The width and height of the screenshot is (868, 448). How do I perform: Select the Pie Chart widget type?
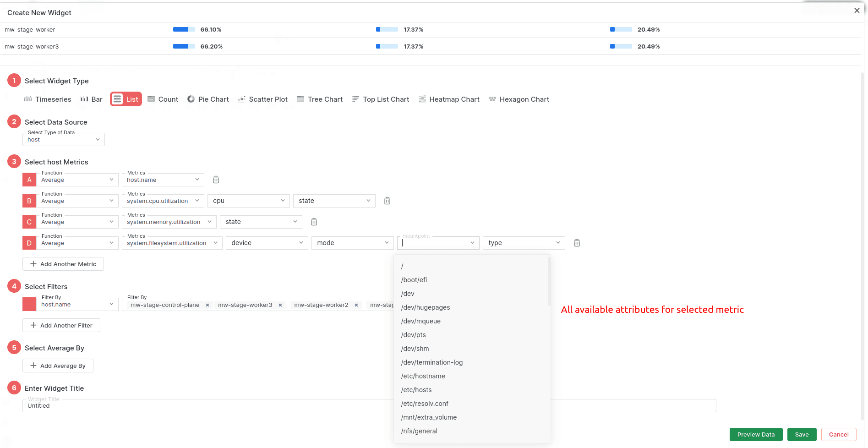click(x=208, y=99)
